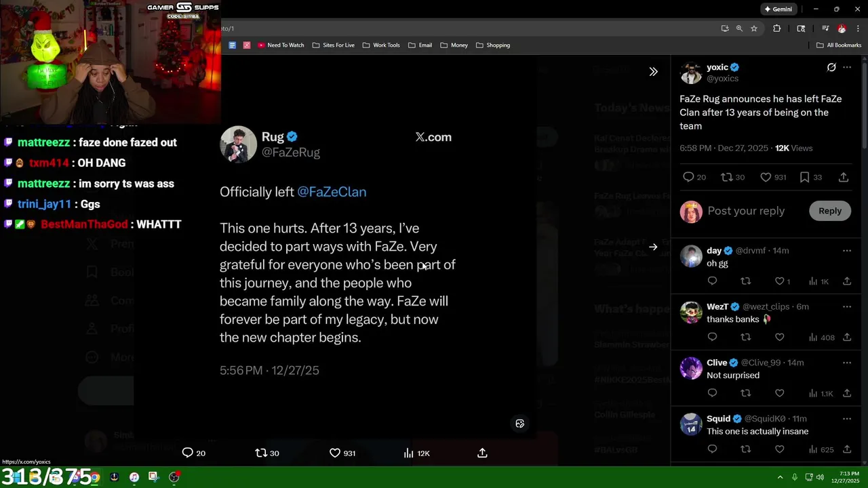Viewport: 868px width, 488px height.
Task: Open the OBS icon in the taskbar
Action: pyautogui.click(x=174, y=477)
